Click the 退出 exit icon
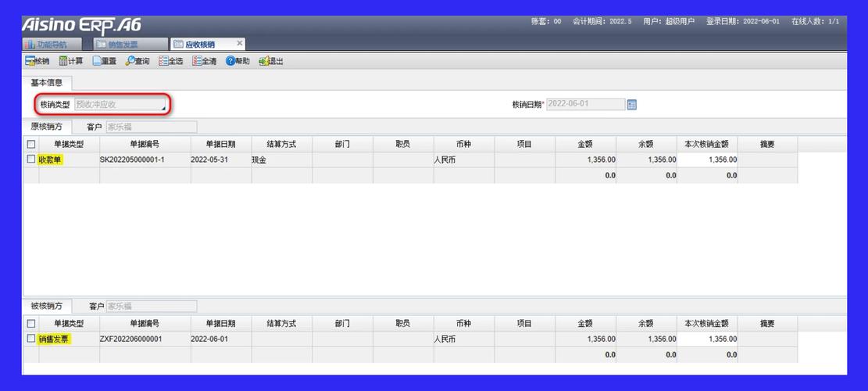This screenshot has width=868, height=391. (x=264, y=62)
